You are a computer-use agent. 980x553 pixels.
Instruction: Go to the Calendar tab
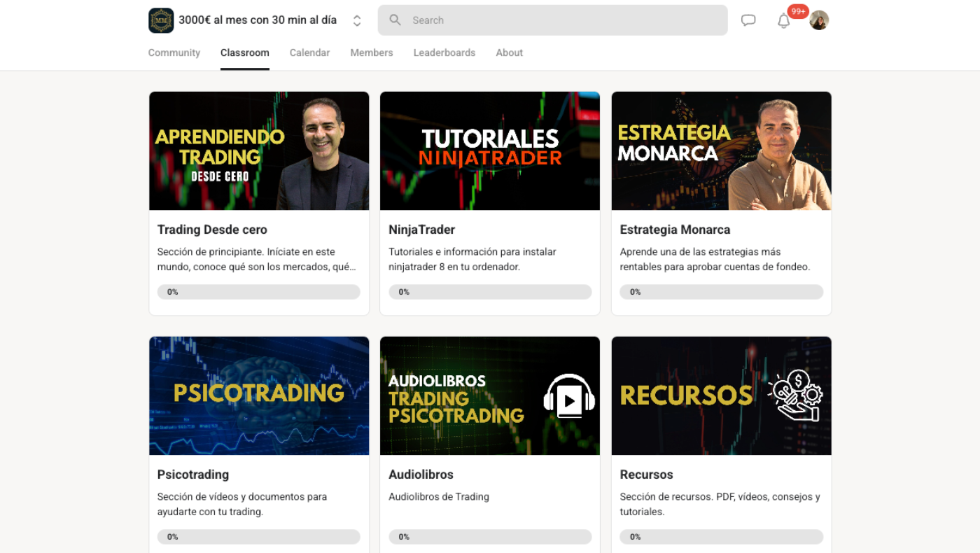point(309,52)
